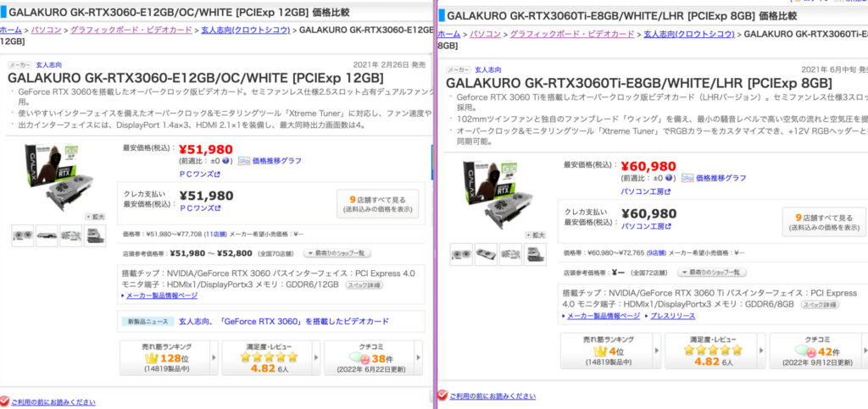Click the crown ranking icon showing 4位

(x=600, y=351)
